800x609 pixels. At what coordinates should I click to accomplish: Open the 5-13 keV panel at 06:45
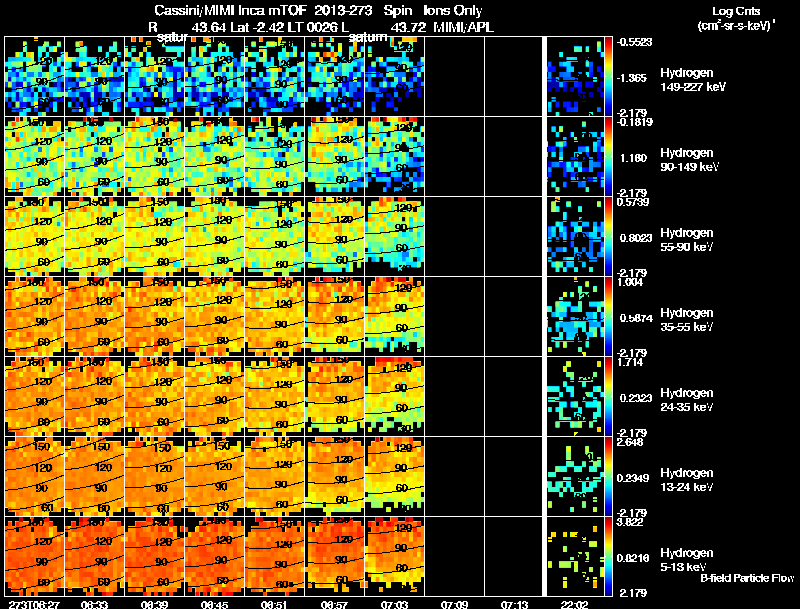pyautogui.click(x=214, y=556)
